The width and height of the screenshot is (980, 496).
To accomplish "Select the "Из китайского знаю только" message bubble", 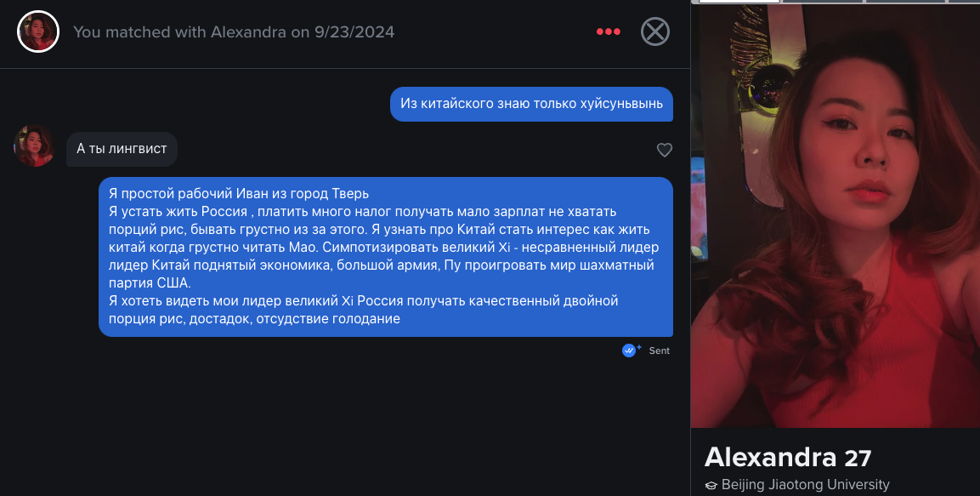I will (x=531, y=104).
